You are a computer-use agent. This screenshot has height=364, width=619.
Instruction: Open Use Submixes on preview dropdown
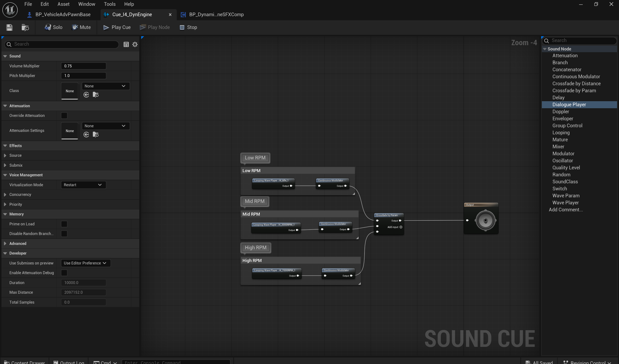pos(86,263)
